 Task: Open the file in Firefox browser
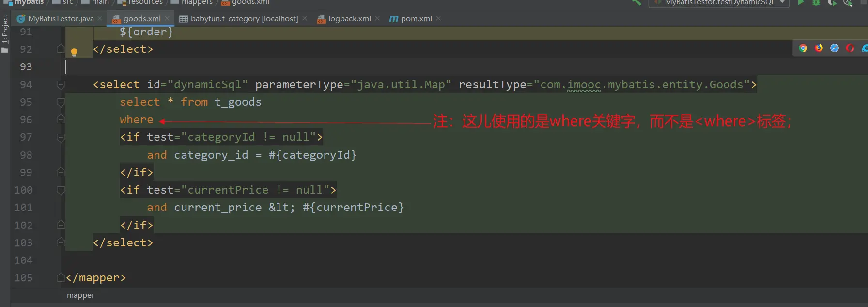pos(819,48)
